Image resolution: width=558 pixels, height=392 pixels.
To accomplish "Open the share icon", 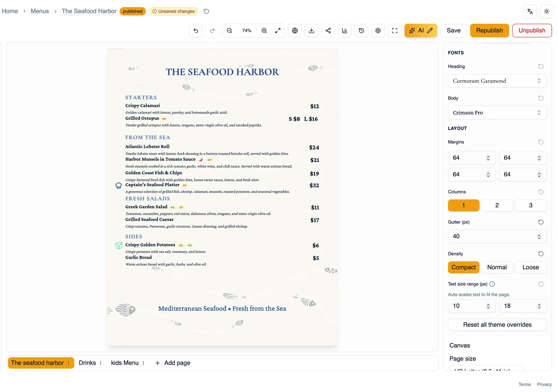I will point(328,31).
